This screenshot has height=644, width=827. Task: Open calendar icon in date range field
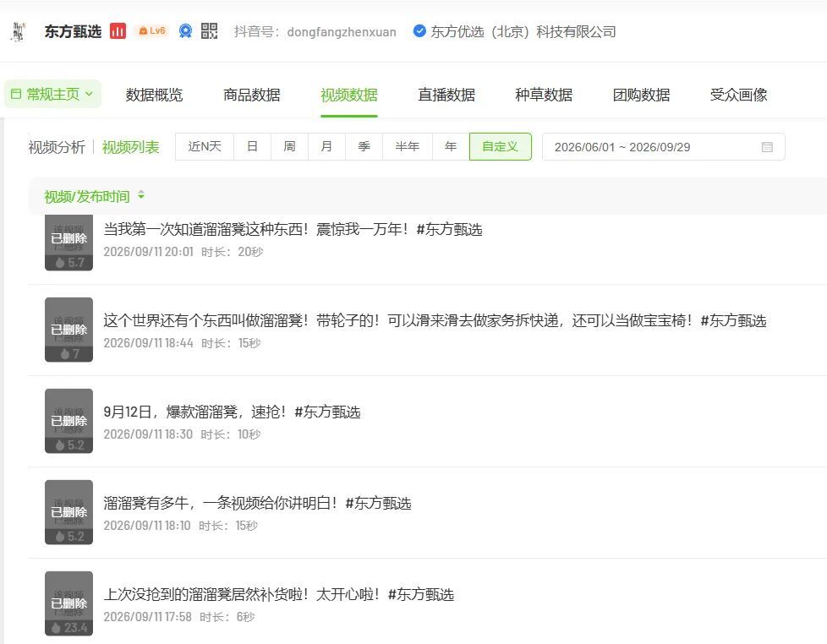pos(768,147)
